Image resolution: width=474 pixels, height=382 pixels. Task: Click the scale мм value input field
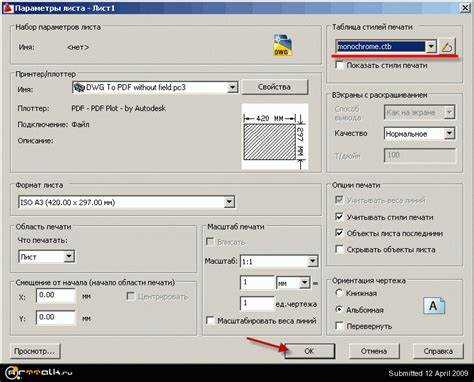pos(257,283)
